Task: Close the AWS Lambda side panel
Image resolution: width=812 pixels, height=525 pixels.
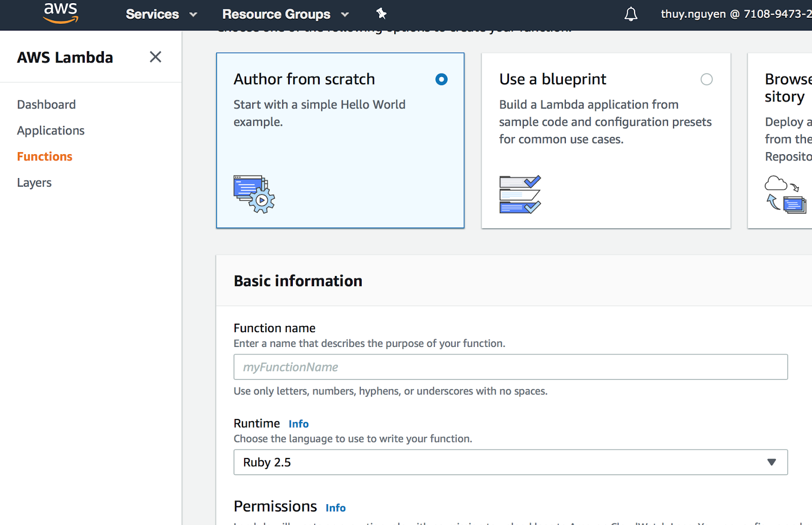Action: [155, 57]
